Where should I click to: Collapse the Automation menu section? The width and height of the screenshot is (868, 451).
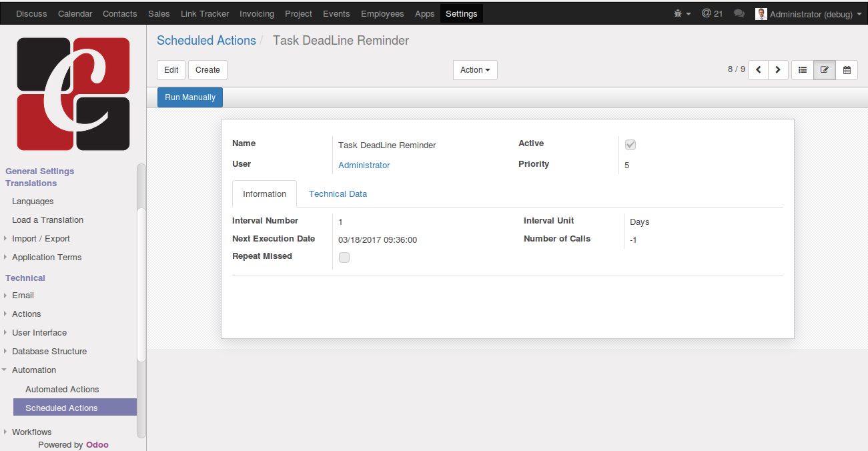[34, 370]
